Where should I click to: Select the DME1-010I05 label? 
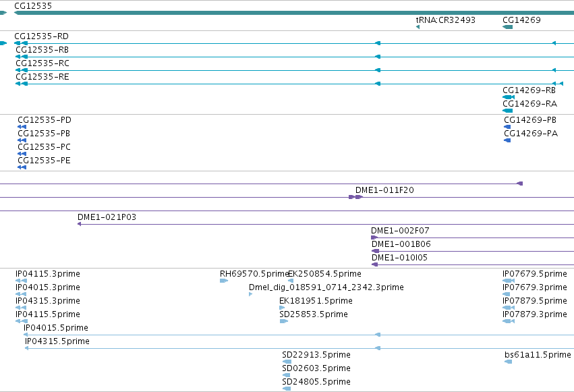399,258
